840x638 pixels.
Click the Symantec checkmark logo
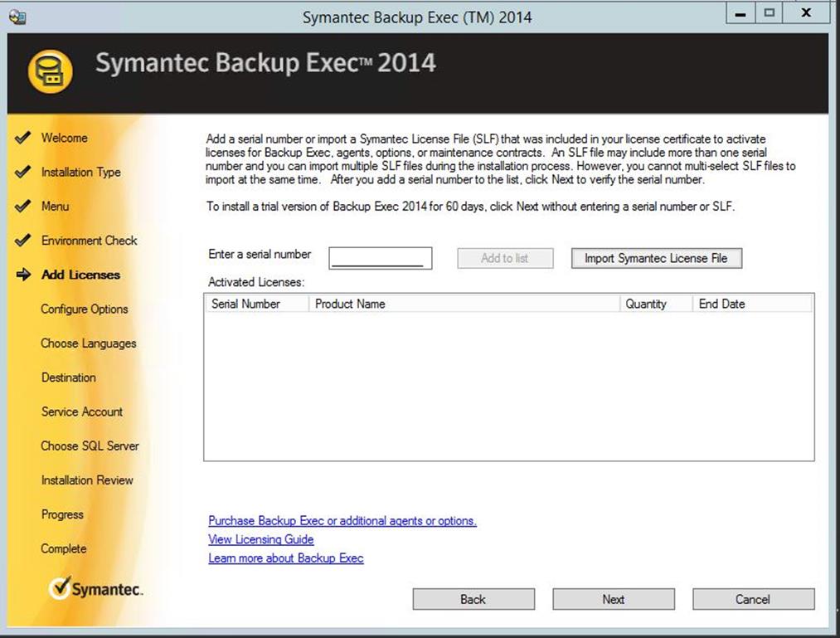[60, 588]
